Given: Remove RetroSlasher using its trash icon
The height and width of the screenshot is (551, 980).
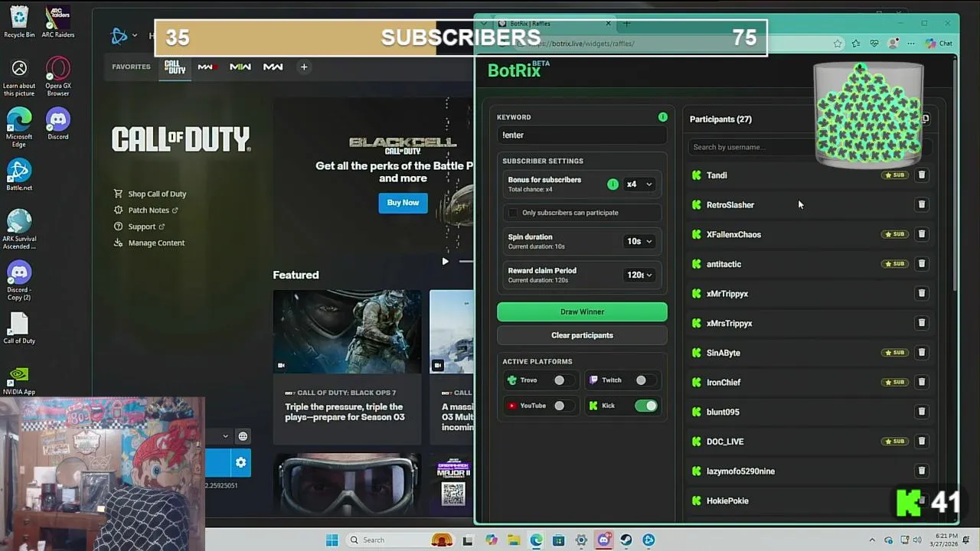Looking at the screenshot, I should point(922,204).
